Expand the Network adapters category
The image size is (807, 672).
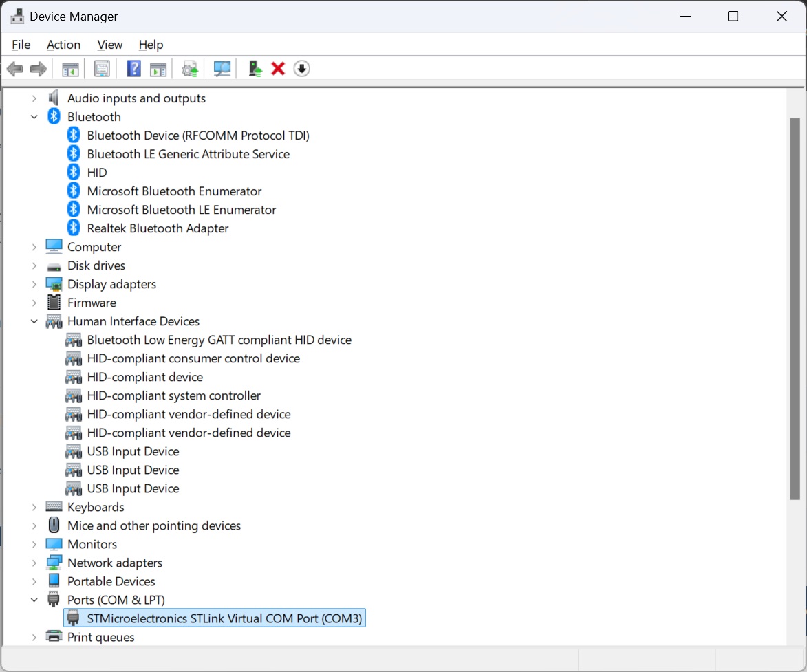(x=34, y=562)
